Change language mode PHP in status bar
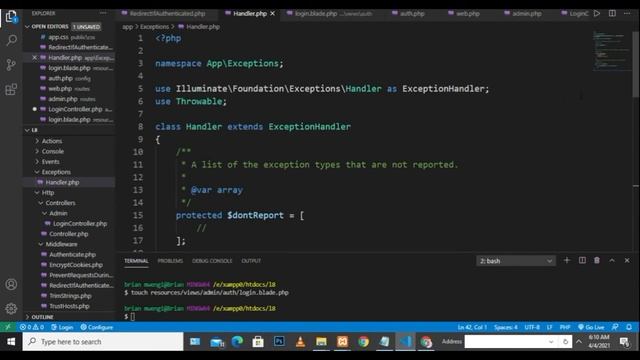 [x=565, y=327]
